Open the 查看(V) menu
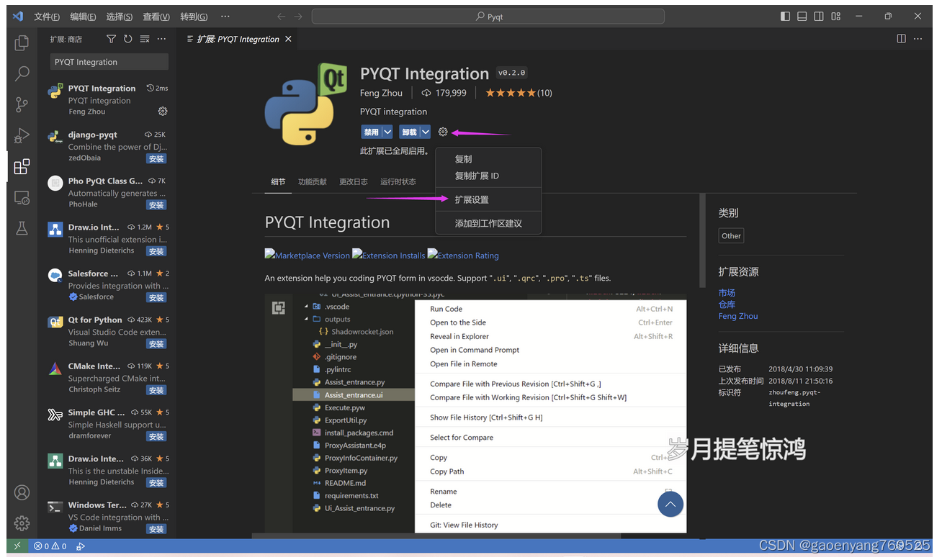The image size is (942, 560). [x=156, y=17]
